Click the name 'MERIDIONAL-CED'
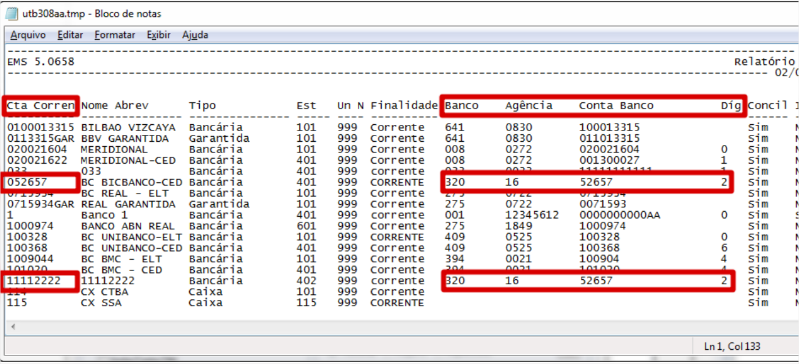Screen dimensions: 799x364 pos(128,160)
